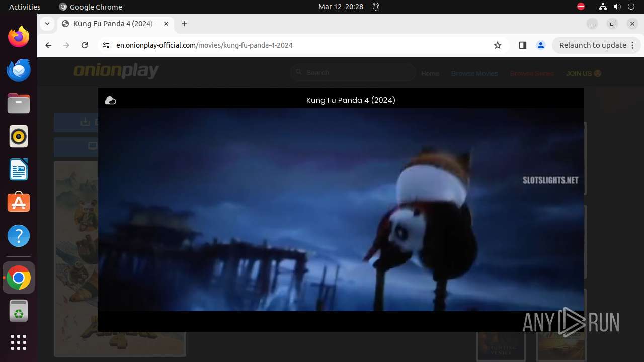Image resolution: width=644 pixels, height=362 pixels.
Task: Open the Files manager in the dock
Action: click(x=19, y=104)
